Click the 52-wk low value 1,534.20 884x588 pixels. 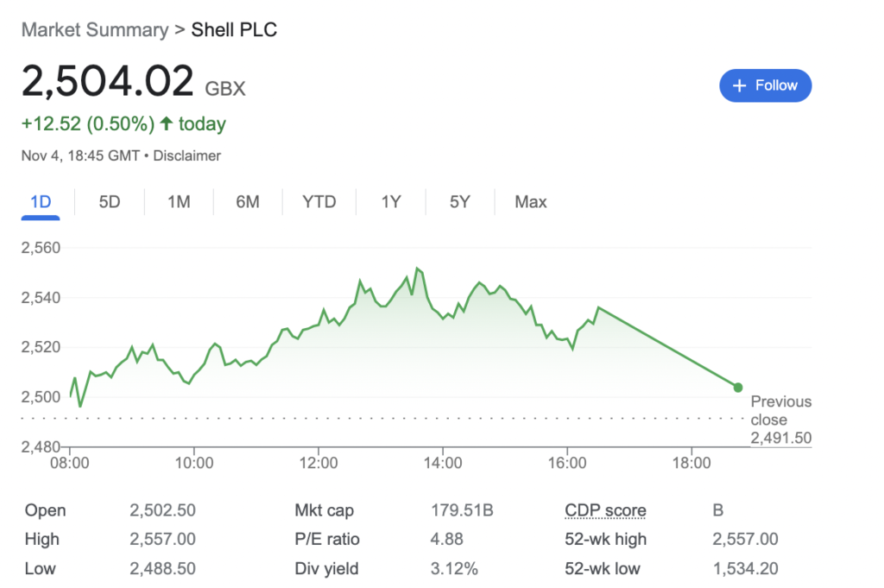click(x=745, y=568)
